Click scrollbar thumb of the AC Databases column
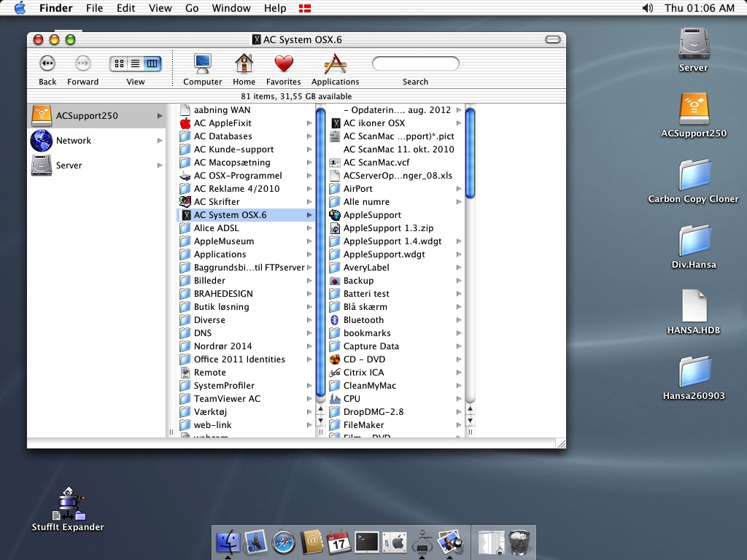Viewport: 747px width, 560px height. [321, 252]
